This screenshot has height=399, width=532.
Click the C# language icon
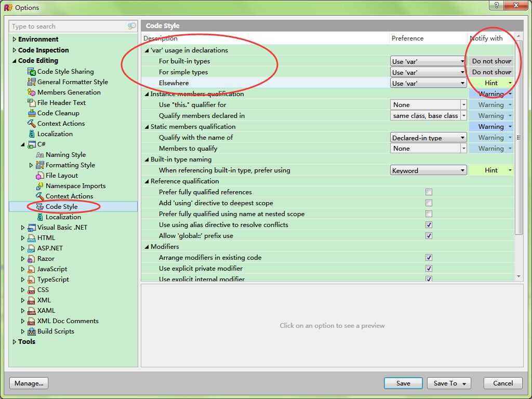pyautogui.click(x=31, y=144)
